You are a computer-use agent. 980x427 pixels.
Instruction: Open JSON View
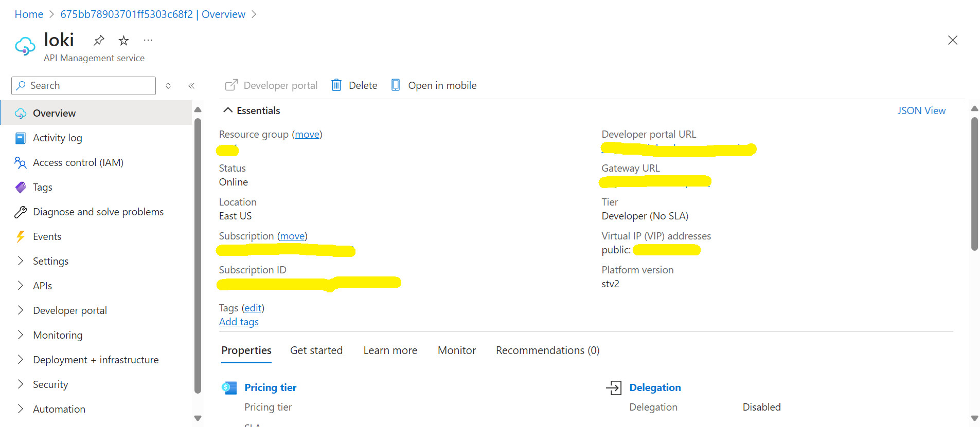(921, 110)
